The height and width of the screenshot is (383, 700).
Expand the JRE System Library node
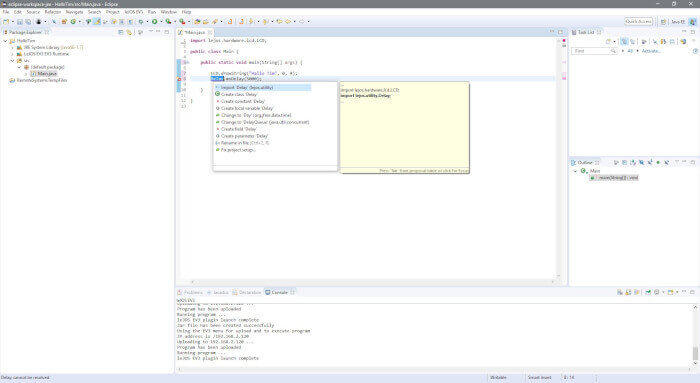click(x=12, y=47)
